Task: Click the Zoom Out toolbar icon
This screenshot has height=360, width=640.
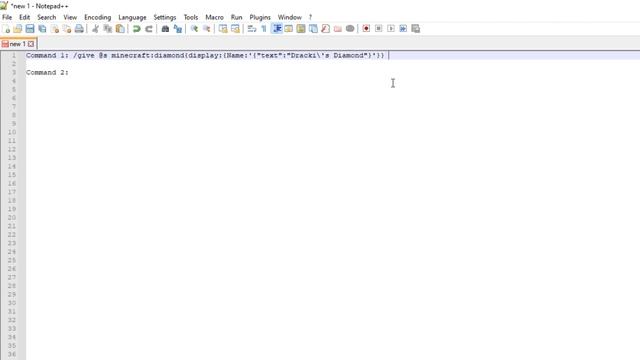Action: point(207,29)
